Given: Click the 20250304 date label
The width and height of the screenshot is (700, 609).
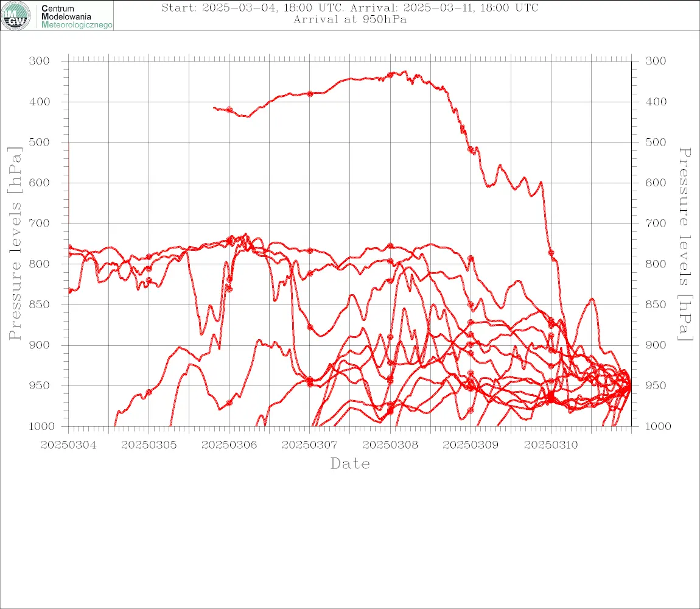Looking at the screenshot, I should [x=68, y=445].
